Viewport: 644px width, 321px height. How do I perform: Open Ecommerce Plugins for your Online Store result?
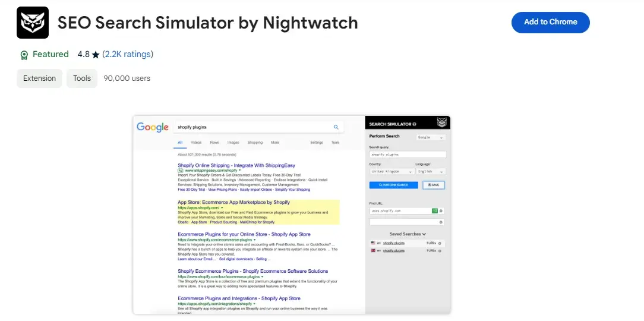[244, 234]
